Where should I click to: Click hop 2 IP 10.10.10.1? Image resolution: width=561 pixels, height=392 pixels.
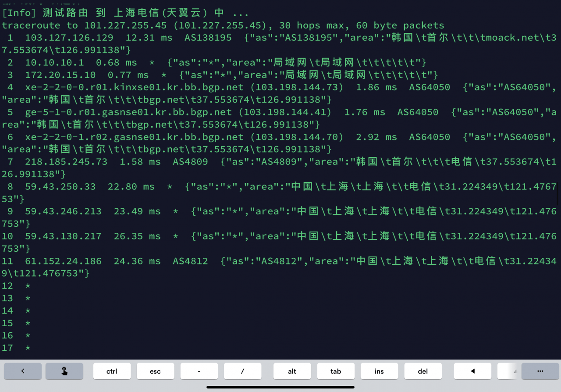click(54, 63)
